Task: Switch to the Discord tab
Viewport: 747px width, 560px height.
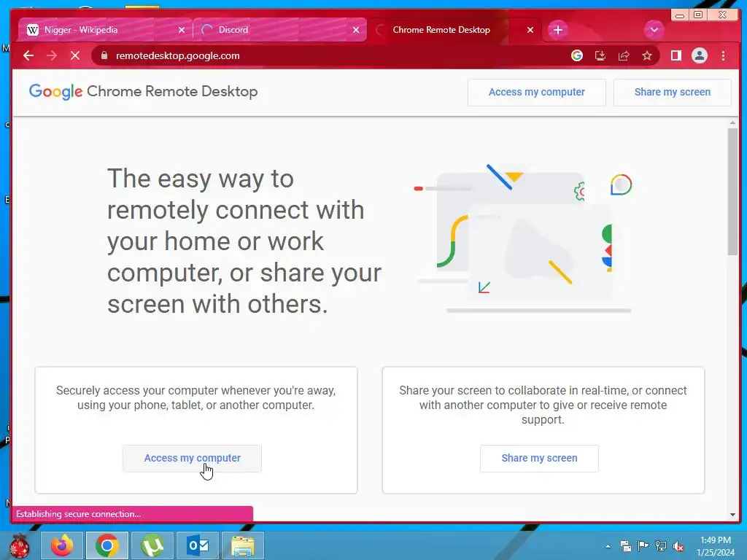Action: coord(280,30)
